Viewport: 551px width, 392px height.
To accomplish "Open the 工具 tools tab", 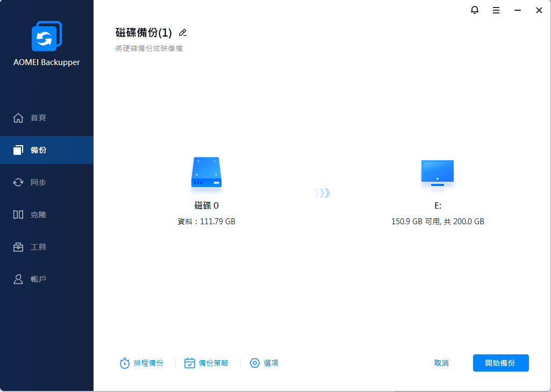I will pos(47,247).
